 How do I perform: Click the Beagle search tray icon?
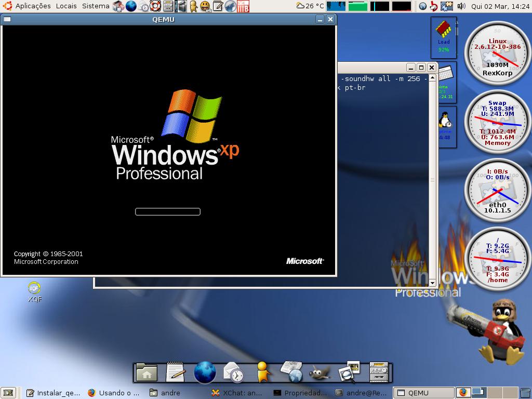(x=434, y=6)
